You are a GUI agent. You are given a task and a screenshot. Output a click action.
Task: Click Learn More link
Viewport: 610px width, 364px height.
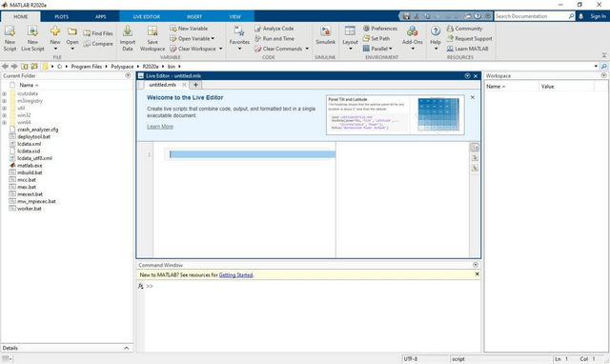(x=160, y=127)
